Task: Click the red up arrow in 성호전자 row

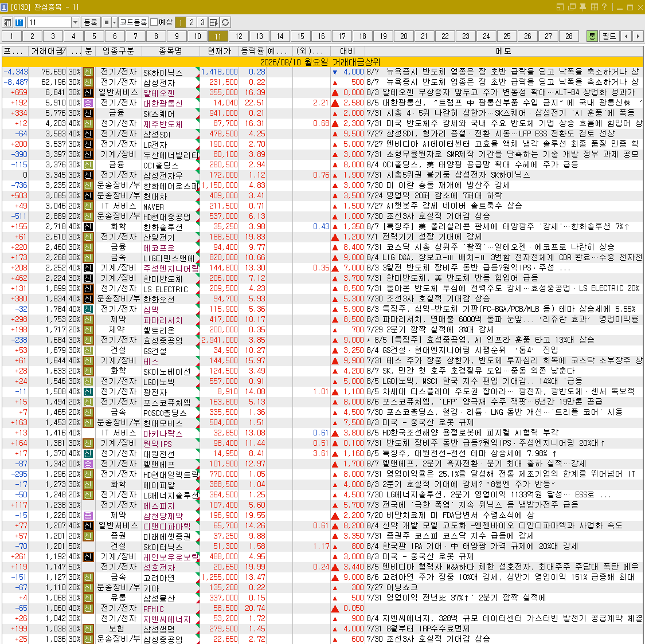Action: point(335,567)
